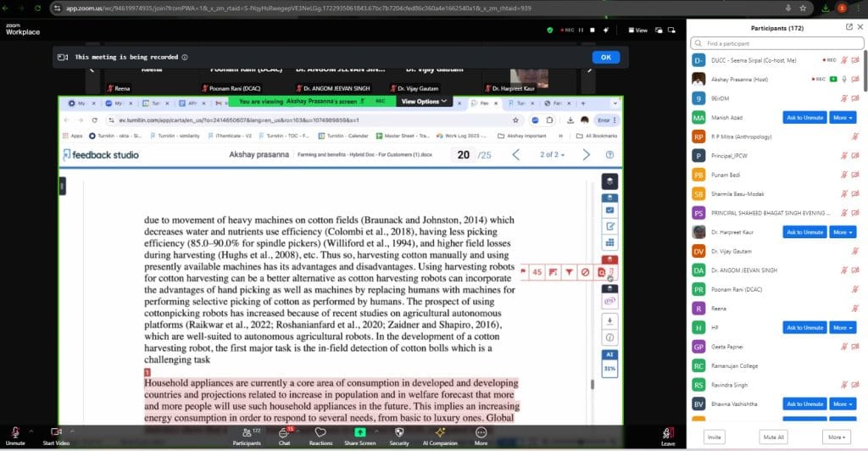The image size is (868, 451).
Task: Click the encryption shield icon
Action: point(550,30)
